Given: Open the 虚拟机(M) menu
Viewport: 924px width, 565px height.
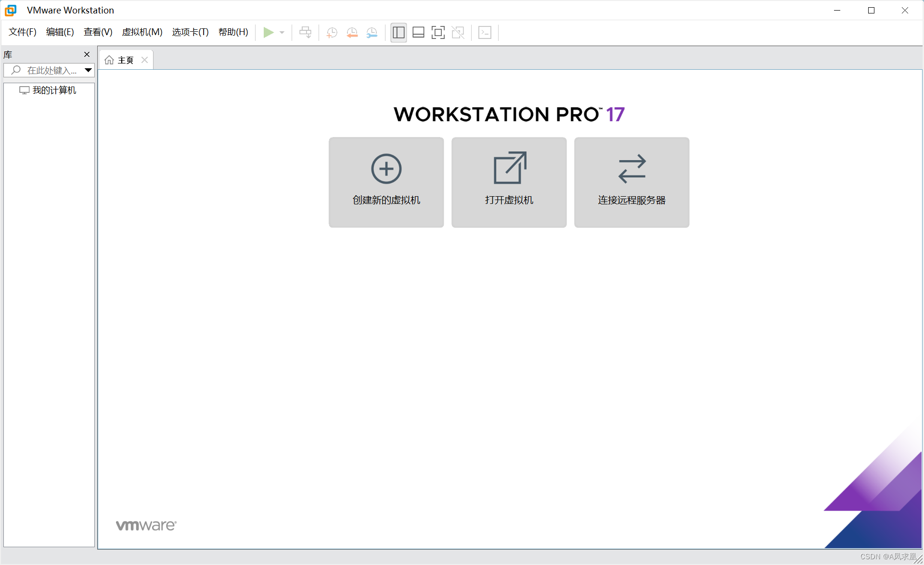Looking at the screenshot, I should click(142, 32).
